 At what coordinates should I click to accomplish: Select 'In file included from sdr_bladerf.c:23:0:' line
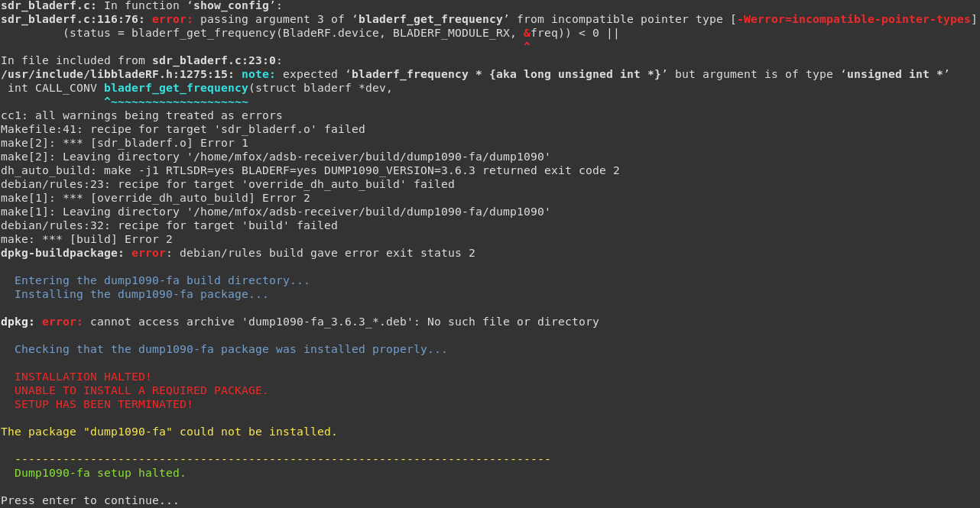tap(141, 60)
